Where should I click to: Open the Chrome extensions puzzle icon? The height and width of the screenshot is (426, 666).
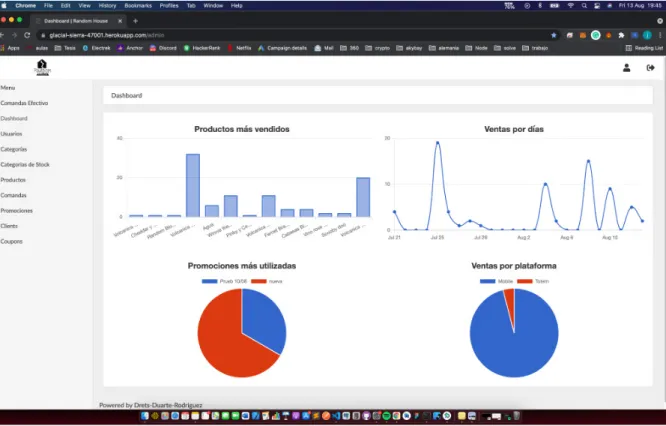621,35
